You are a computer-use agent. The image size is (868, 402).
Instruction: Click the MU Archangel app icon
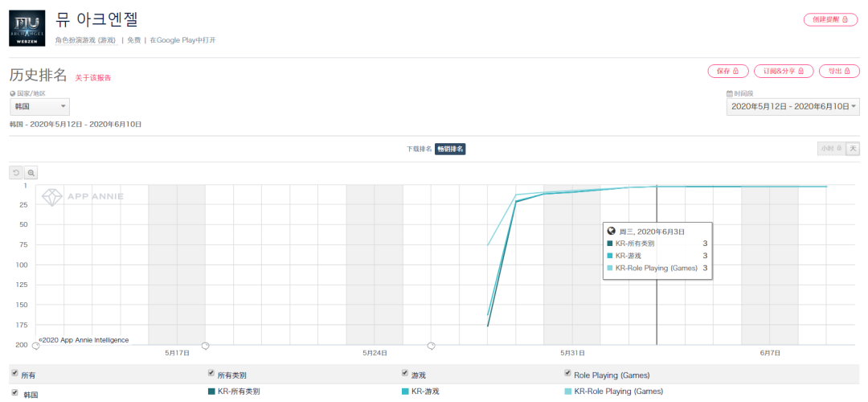tap(27, 28)
